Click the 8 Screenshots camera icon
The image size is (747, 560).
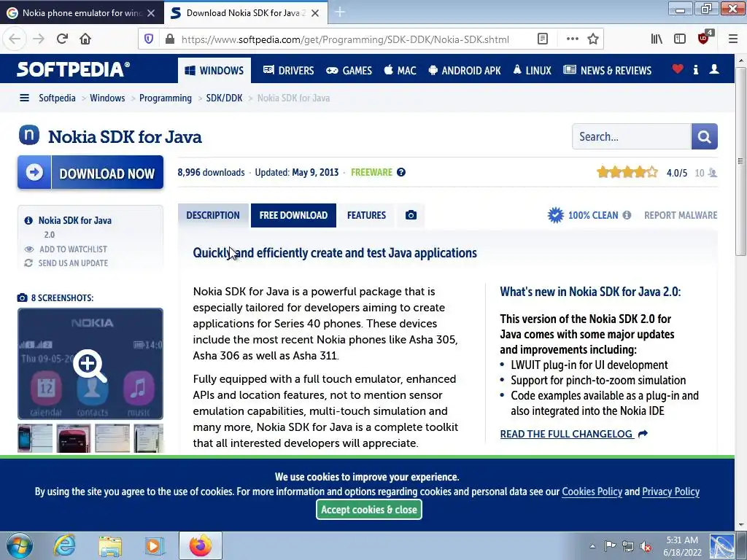(22, 298)
